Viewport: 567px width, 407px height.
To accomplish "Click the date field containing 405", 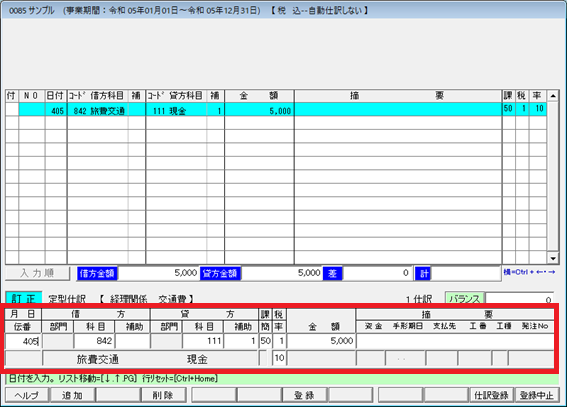I will click(23, 341).
